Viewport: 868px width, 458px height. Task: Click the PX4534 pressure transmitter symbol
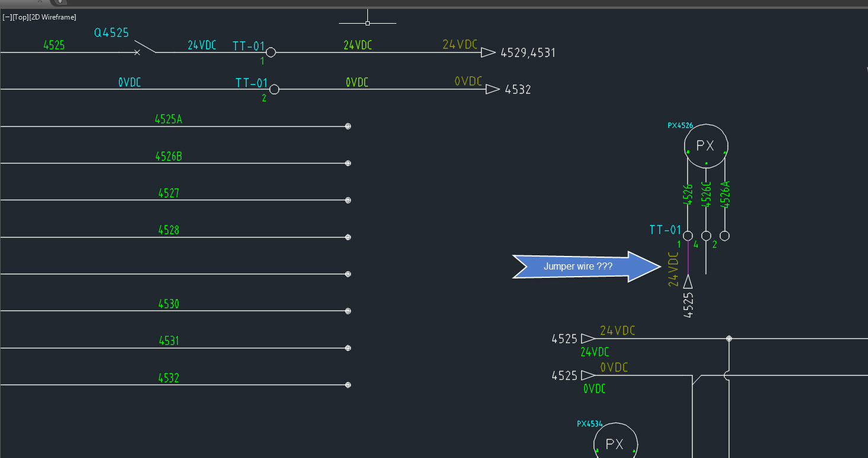point(615,443)
